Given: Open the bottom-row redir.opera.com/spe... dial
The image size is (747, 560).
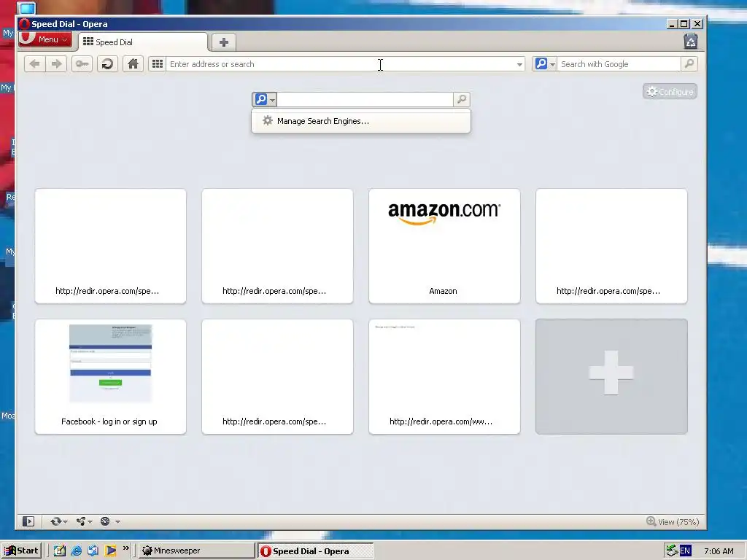Looking at the screenshot, I should (277, 376).
